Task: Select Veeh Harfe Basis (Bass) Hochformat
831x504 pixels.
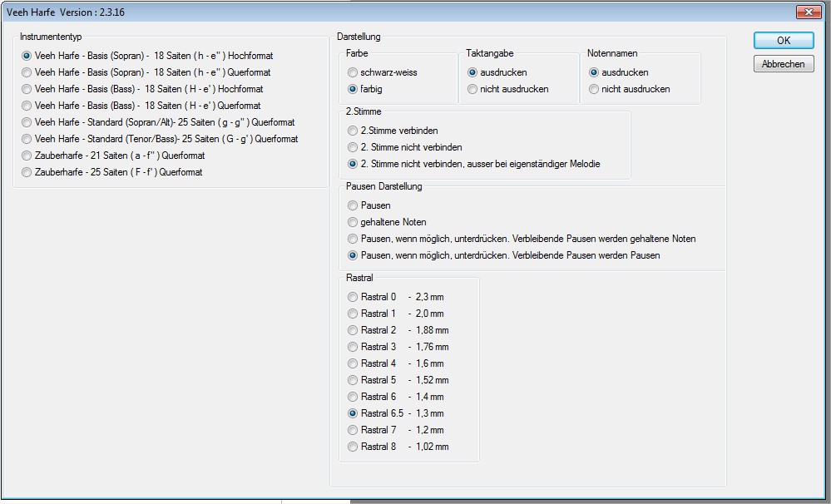Action: 27,89
